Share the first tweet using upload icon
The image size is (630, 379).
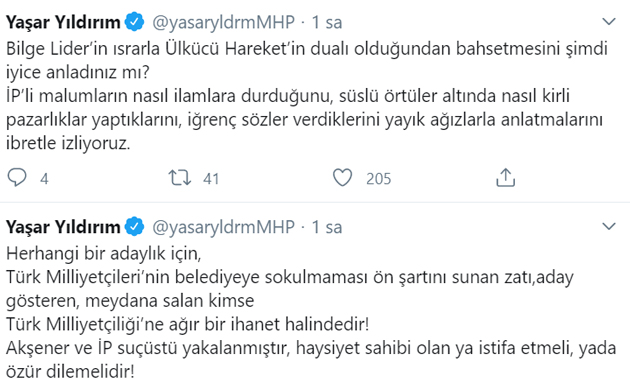point(505,178)
